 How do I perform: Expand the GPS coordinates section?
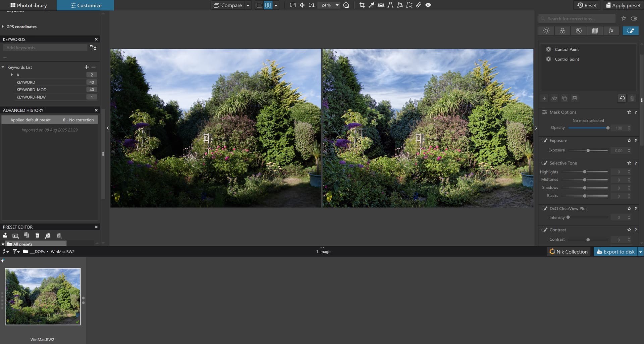click(3, 27)
